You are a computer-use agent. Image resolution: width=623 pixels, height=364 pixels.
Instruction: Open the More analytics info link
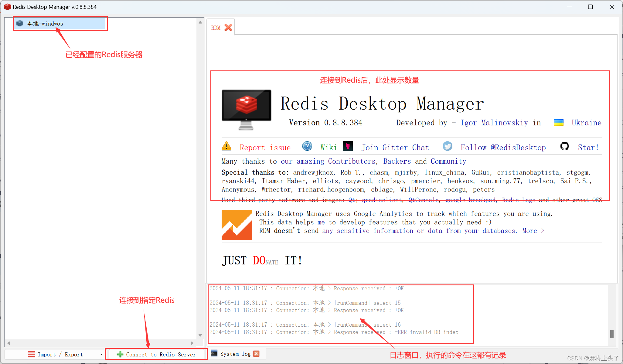point(533,231)
